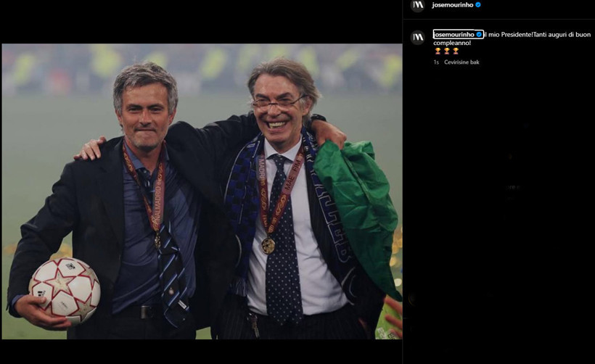
Task: Click the face of the grey-haired man on the left
Action: pos(146,114)
